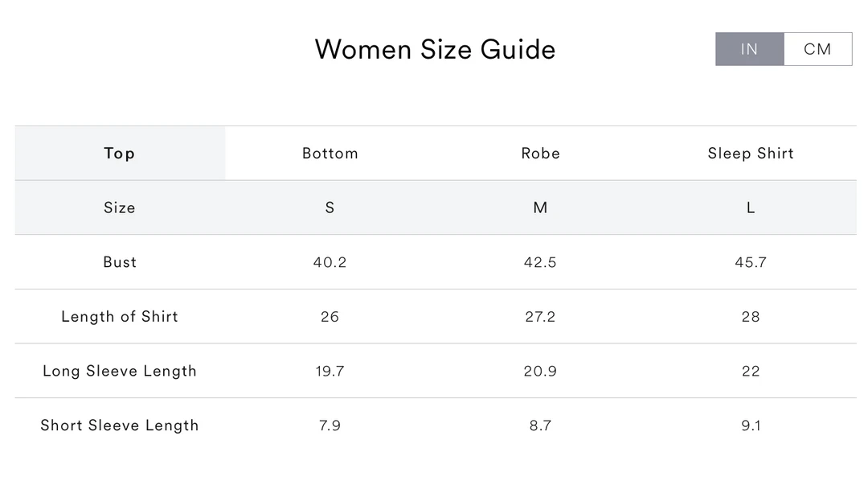Click the Bust row label
The height and width of the screenshot is (489, 868).
pos(120,262)
